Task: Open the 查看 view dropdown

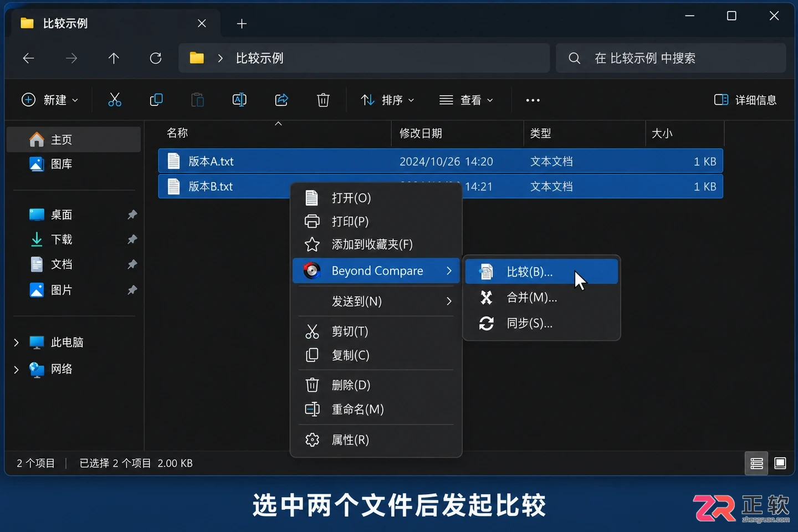Action: click(x=466, y=100)
